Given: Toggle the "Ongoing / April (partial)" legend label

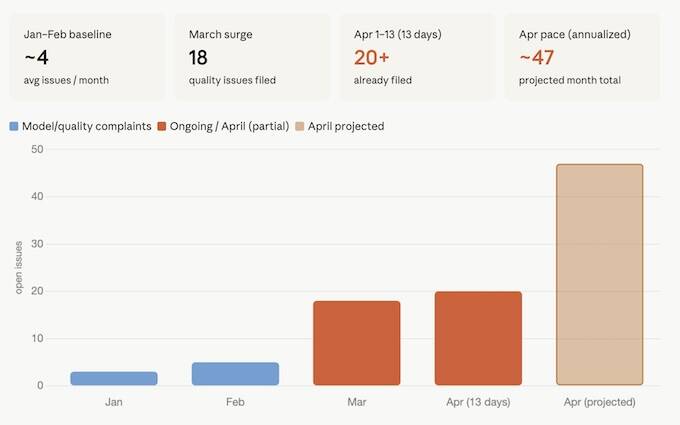Looking at the screenshot, I should pos(231,126).
